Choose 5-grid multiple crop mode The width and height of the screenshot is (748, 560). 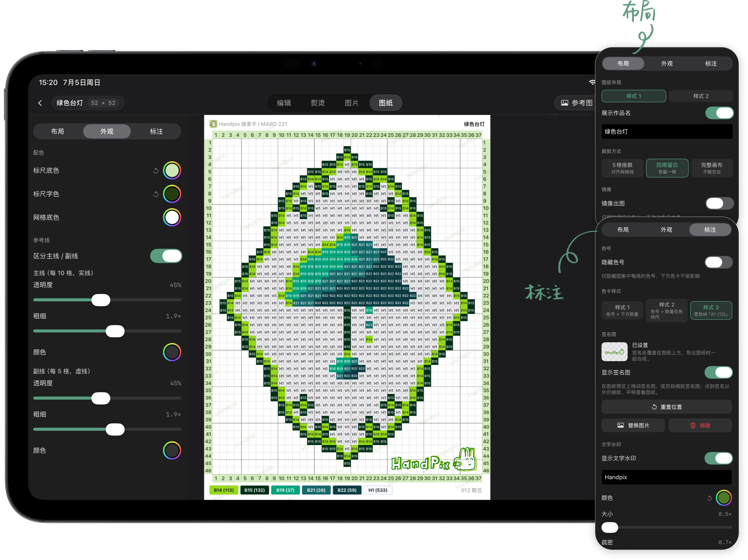click(x=622, y=168)
